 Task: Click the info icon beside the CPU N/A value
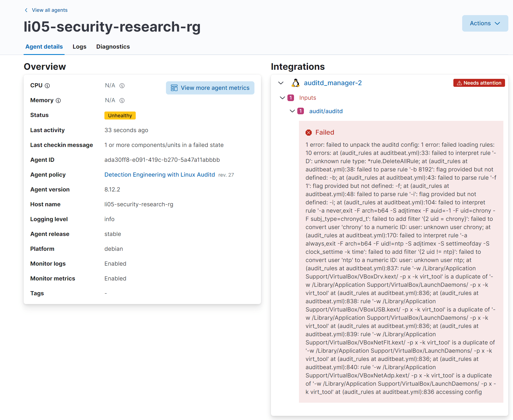122,86
